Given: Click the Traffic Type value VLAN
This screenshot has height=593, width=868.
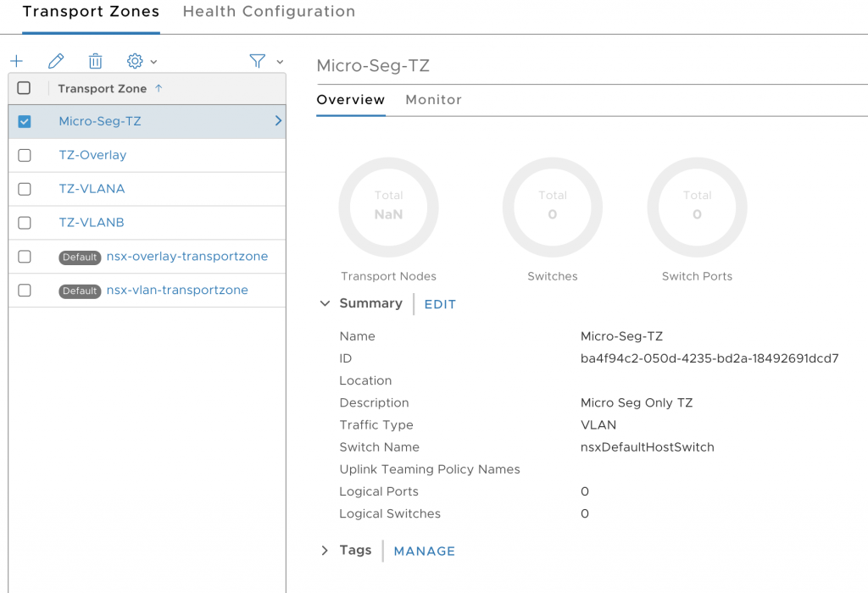Looking at the screenshot, I should click(598, 424).
